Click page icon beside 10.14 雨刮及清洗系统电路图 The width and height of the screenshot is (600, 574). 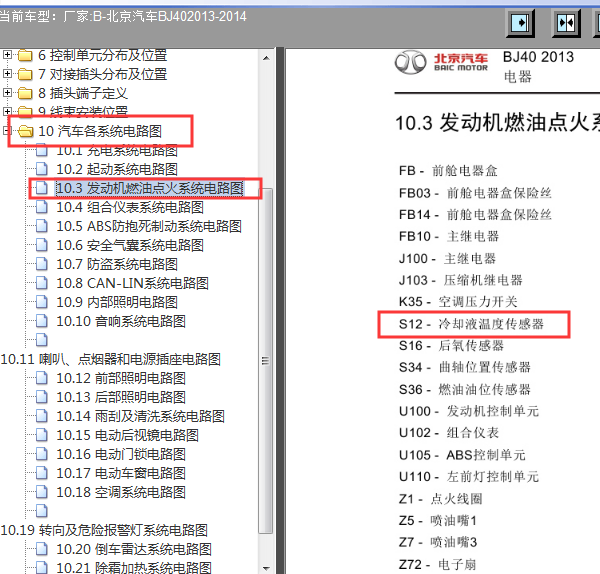[x=42, y=416]
